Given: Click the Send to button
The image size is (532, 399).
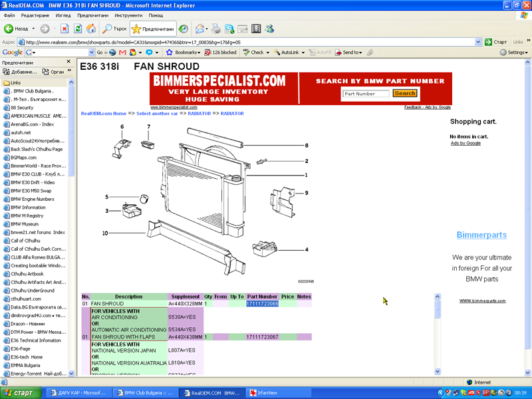Looking at the screenshot, I should [348, 53].
